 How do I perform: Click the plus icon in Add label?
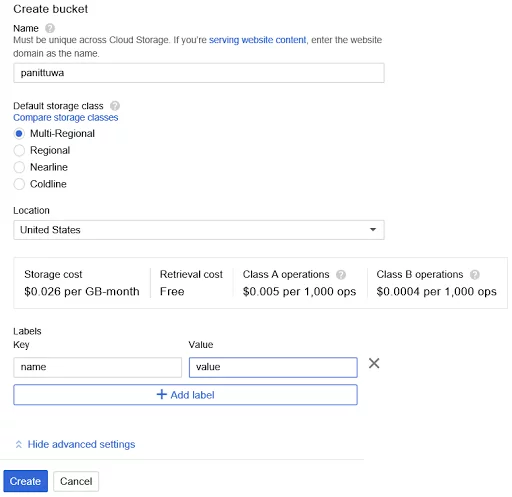[161, 394]
